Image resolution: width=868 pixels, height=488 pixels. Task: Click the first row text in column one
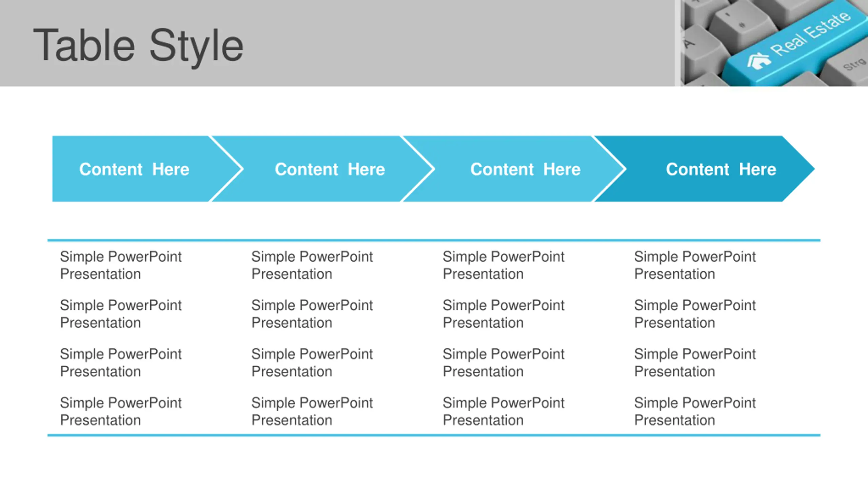[x=121, y=265]
